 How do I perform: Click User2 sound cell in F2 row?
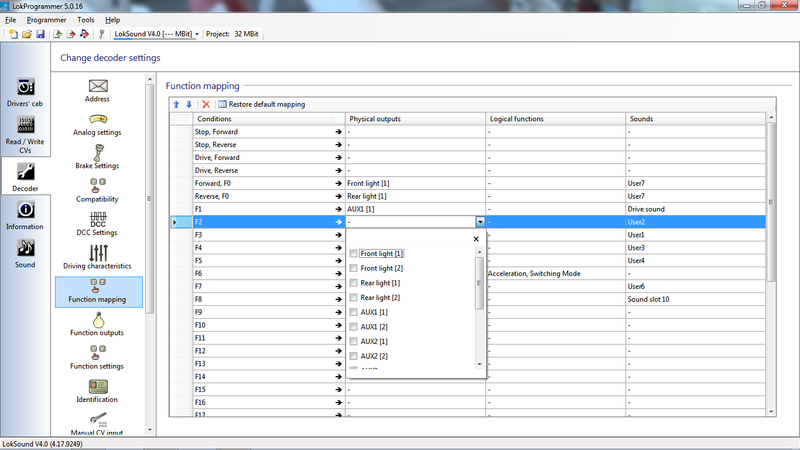pyautogui.click(x=695, y=222)
